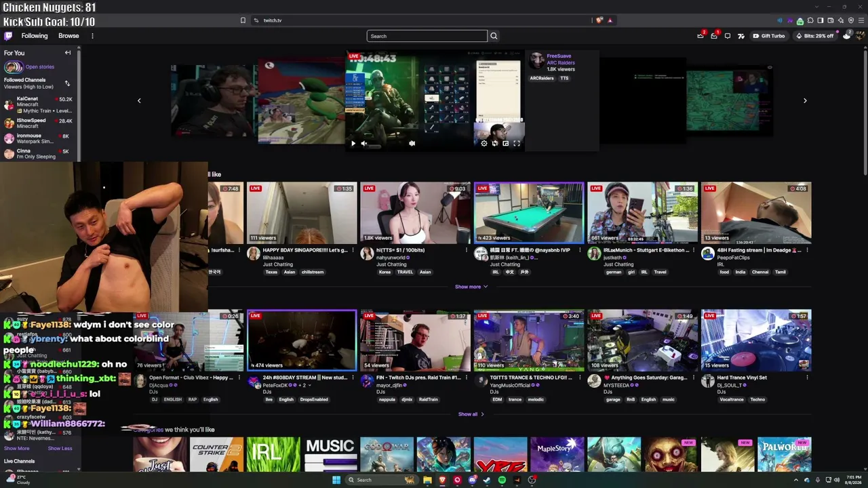
Task: Open the Brave browser taskbar icon
Action: [x=442, y=480]
